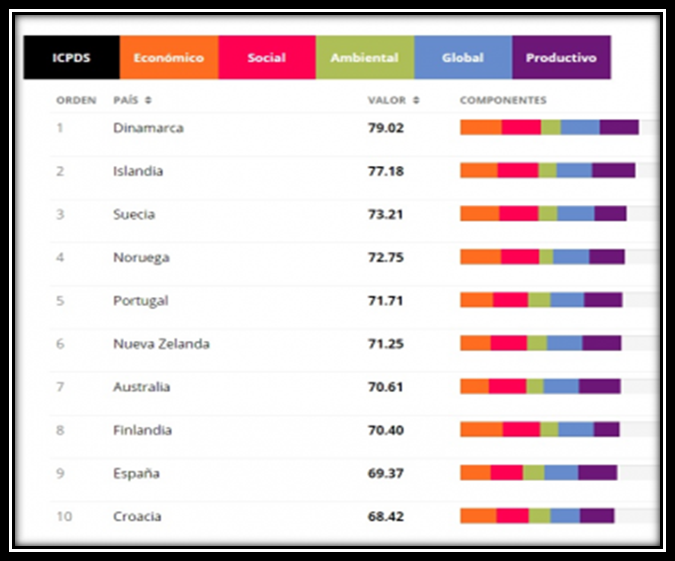Open the Productivo tab

560,58
